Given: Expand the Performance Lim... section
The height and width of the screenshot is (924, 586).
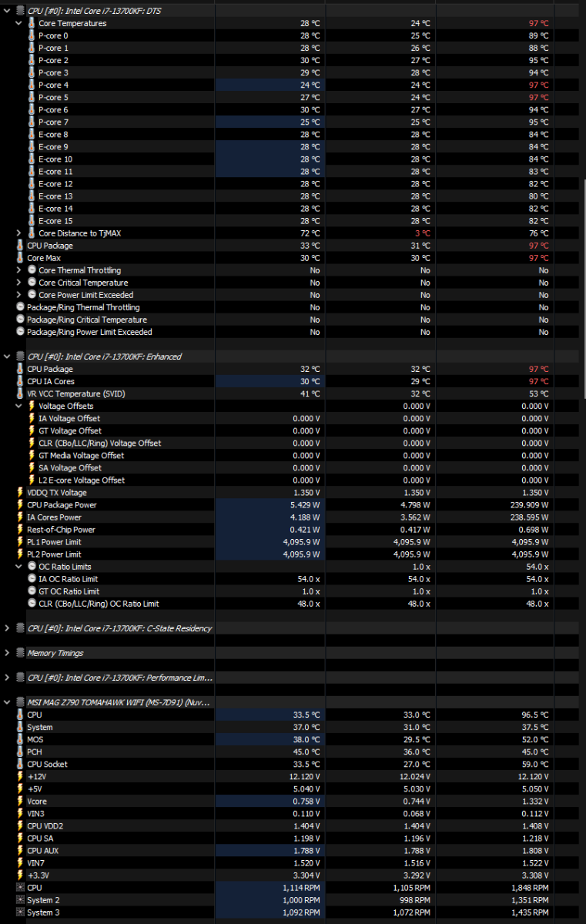Looking at the screenshot, I should coord(7,678).
